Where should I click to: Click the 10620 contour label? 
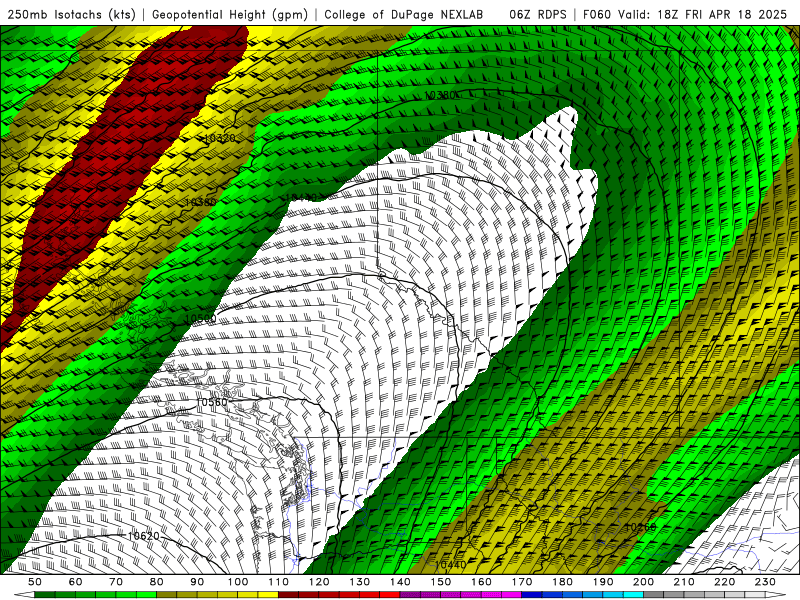pos(143,536)
